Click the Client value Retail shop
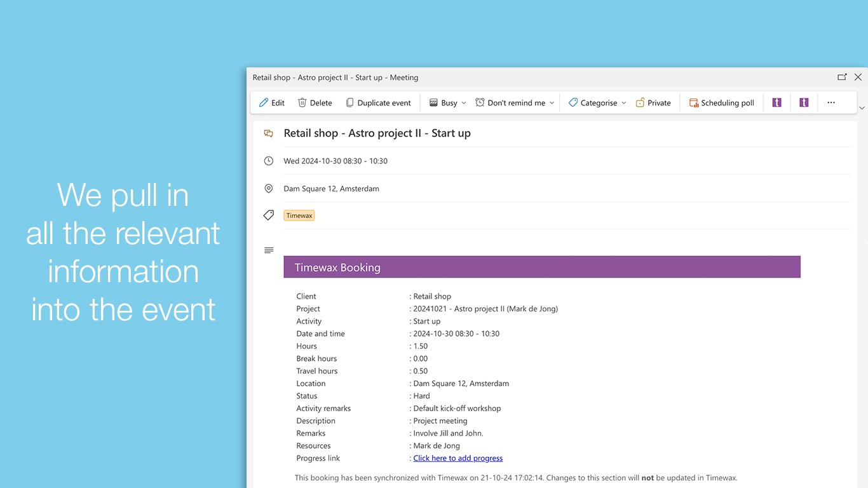This screenshot has height=488, width=868. point(432,296)
